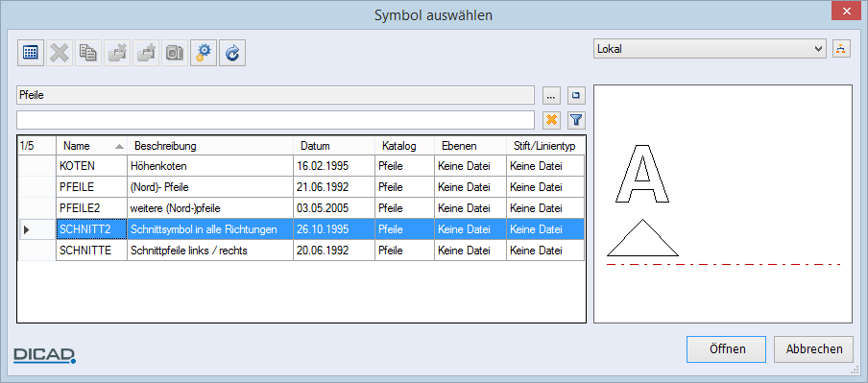Click the small window icon next to Pfeile
This screenshot has width=868, height=383.
576,95
